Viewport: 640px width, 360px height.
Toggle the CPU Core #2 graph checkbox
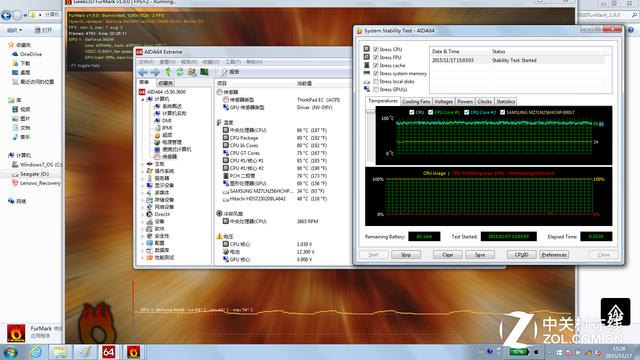[467, 112]
